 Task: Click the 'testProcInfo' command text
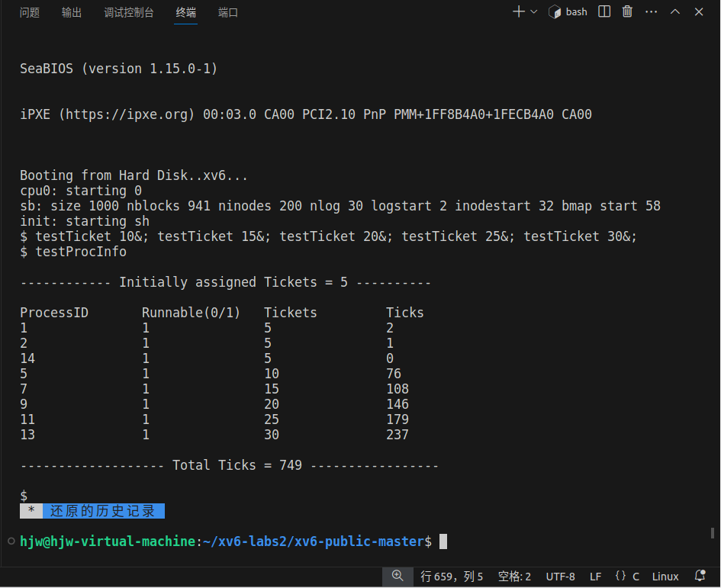click(81, 252)
